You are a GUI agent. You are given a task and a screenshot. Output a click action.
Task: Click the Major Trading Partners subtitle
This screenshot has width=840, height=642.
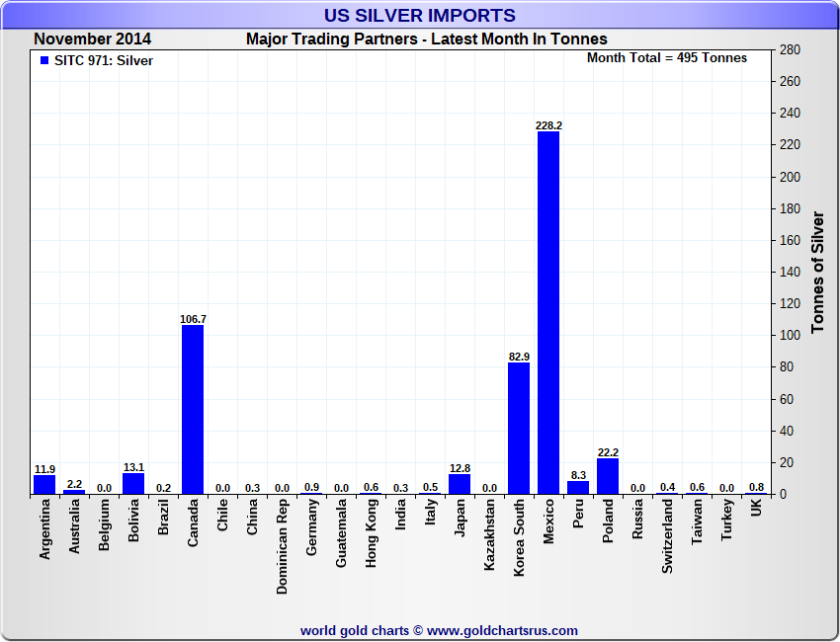[427, 40]
